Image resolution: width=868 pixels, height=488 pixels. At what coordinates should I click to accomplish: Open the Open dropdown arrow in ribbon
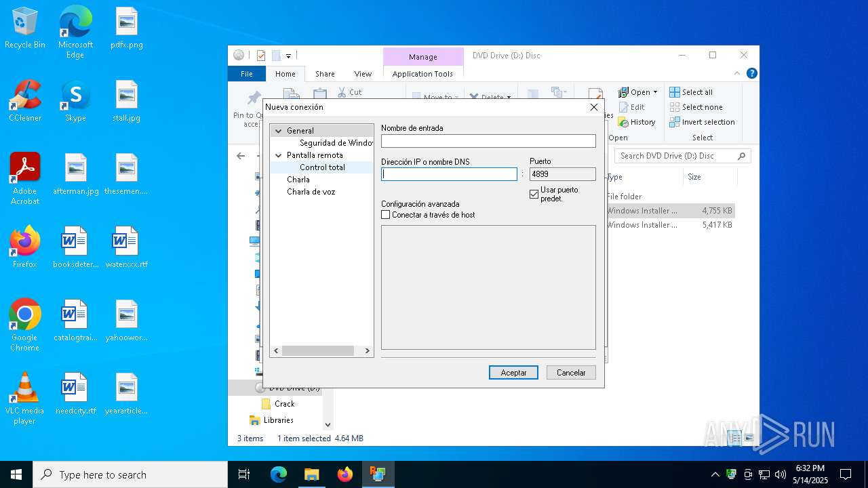tap(655, 92)
